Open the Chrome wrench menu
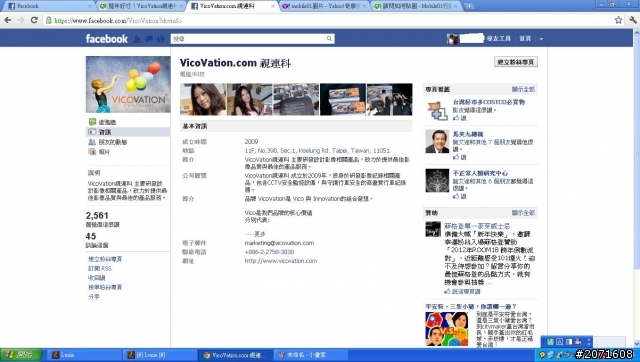 633,20
